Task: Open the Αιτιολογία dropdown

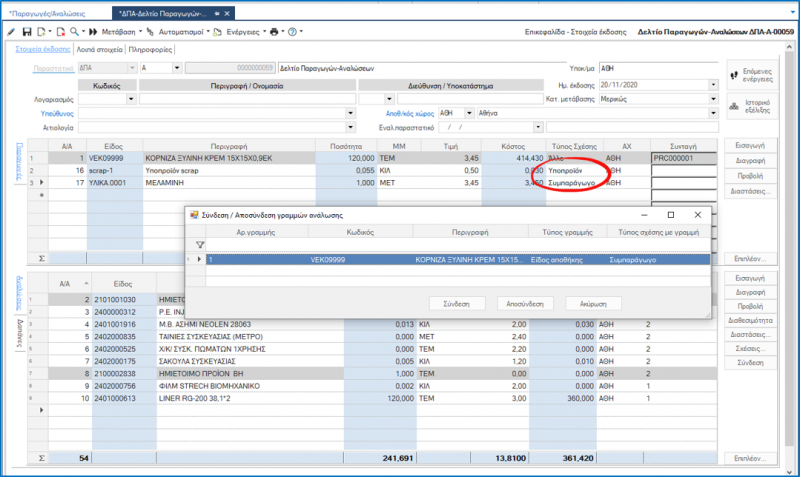Action: (x=351, y=128)
